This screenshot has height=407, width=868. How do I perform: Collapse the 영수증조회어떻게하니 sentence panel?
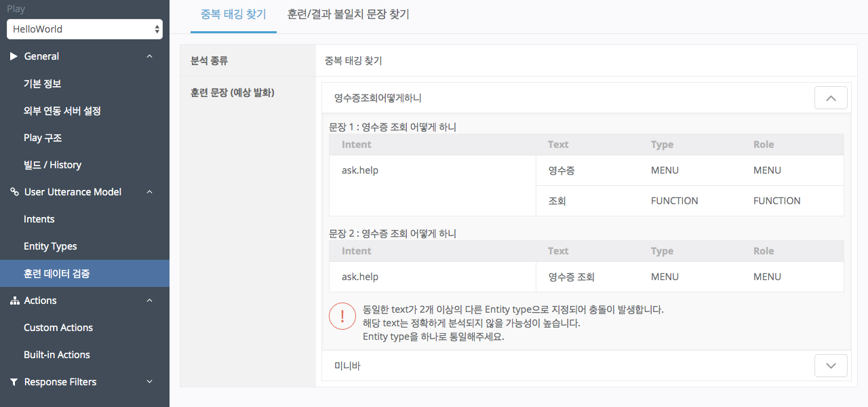(831, 98)
